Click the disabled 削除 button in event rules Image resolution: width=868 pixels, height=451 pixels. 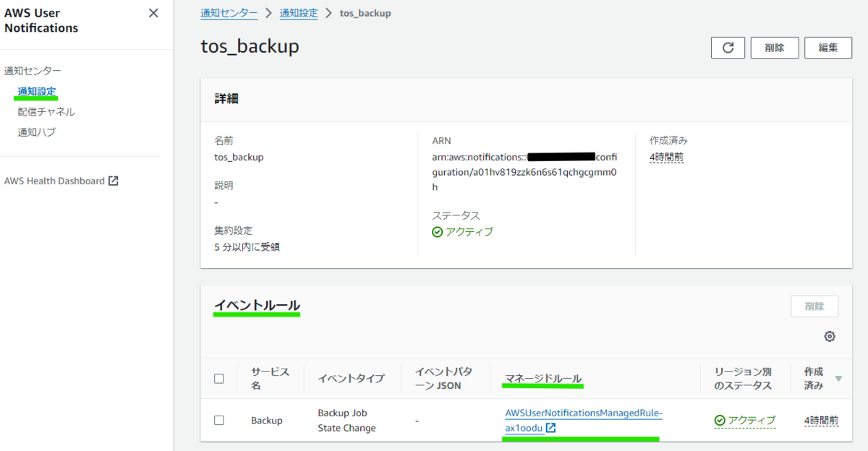pyautogui.click(x=814, y=306)
